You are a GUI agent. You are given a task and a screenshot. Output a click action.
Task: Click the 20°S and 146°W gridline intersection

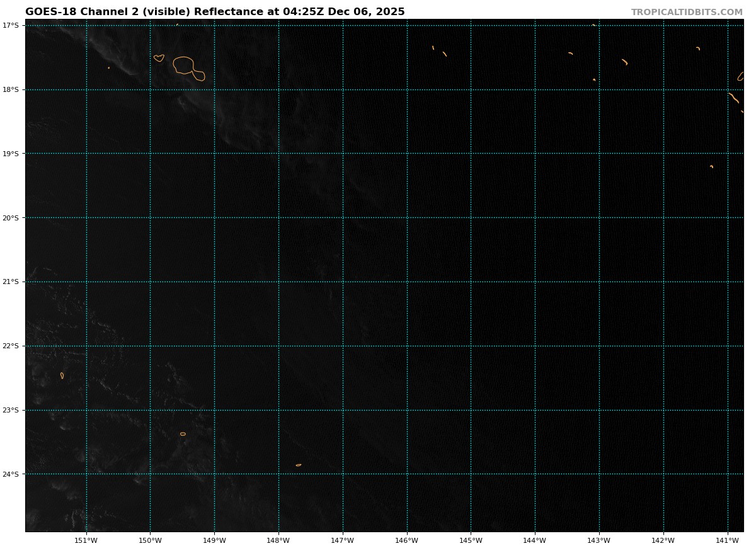click(407, 218)
